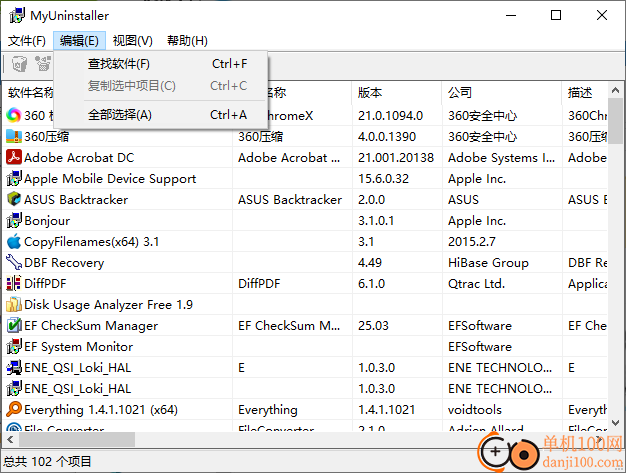Choose 查找软件(F) from the menu
626x473 pixels.
tap(160, 64)
